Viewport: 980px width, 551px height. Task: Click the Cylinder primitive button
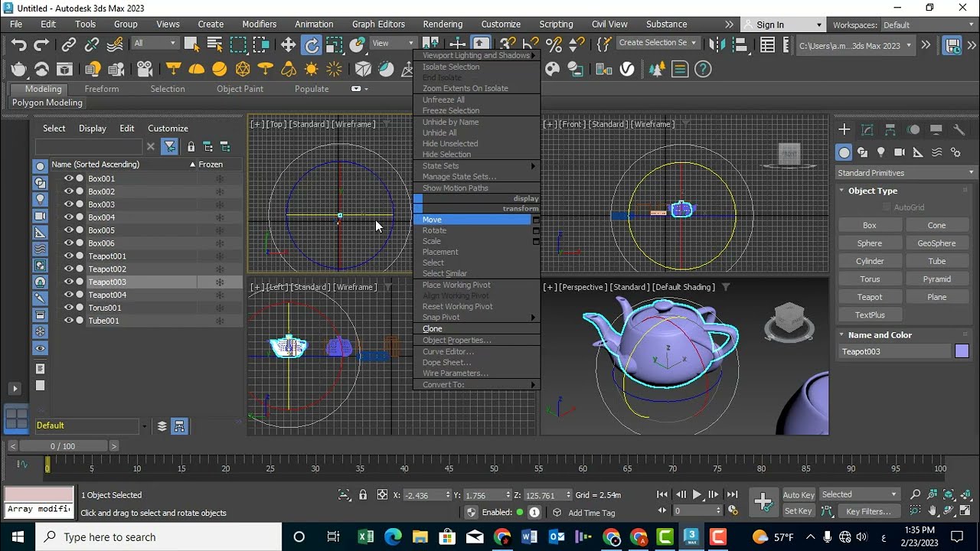click(870, 261)
